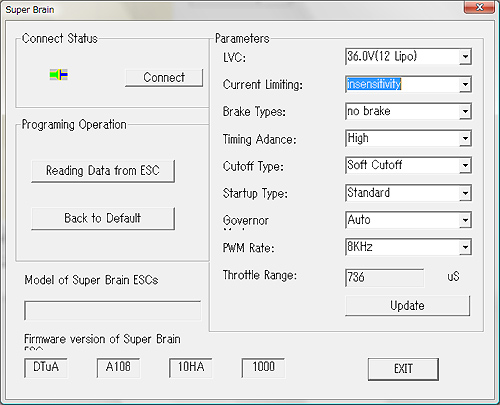
Task: Click the 8KHz PWM value
Action: [x=360, y=247]
